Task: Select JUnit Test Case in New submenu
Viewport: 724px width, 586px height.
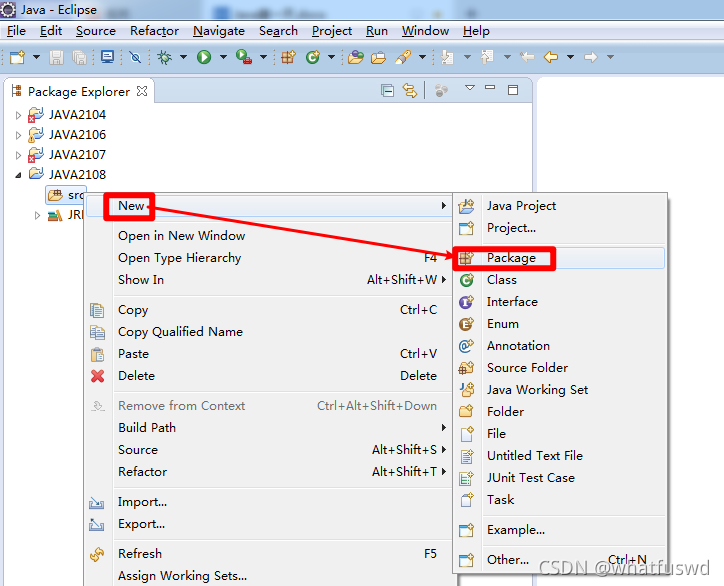Action: coord(560,477)
